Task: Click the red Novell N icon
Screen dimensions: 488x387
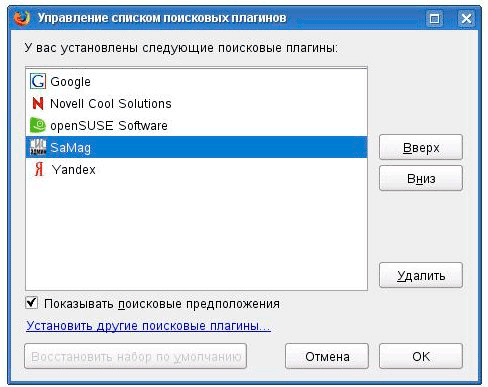Action: coord(38,103)
